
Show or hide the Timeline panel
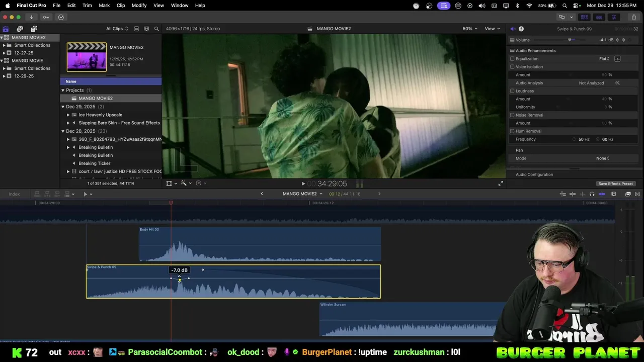tap(599, 17)
